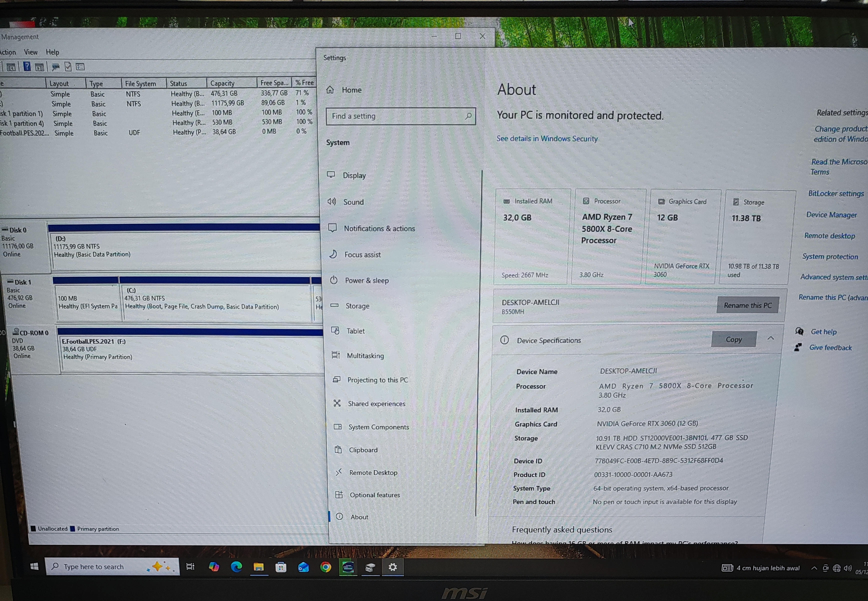
Task: Open Storage settings in sidebar
Action: coord(350,306)
